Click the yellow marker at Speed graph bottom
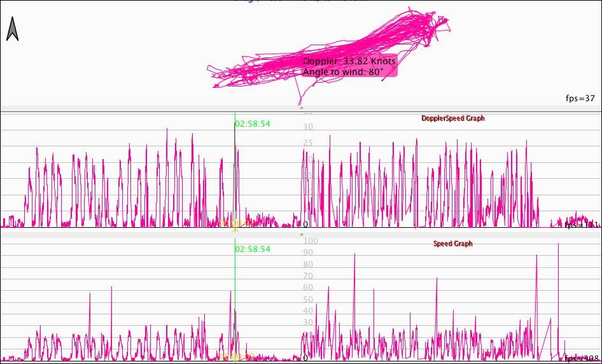Screen dimensions: 602x364 [235, 358]
